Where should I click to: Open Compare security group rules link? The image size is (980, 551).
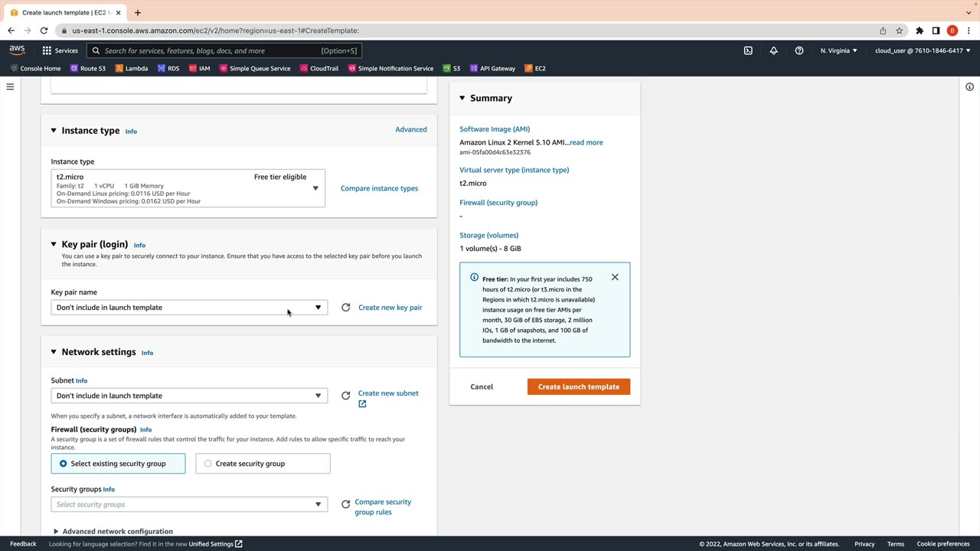[383, 507]
